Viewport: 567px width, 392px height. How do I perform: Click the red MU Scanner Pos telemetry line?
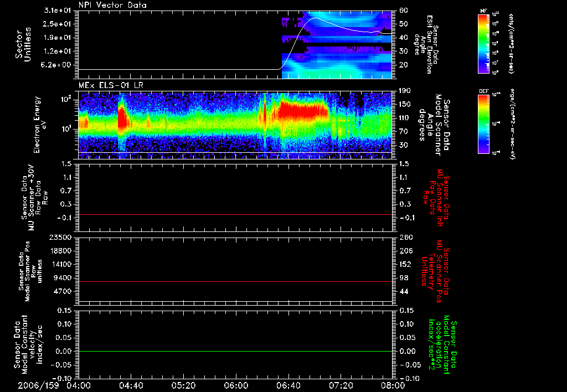235,281
